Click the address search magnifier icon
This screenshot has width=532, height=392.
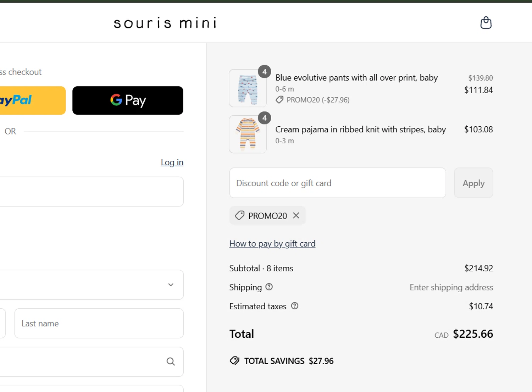[171, 361]
